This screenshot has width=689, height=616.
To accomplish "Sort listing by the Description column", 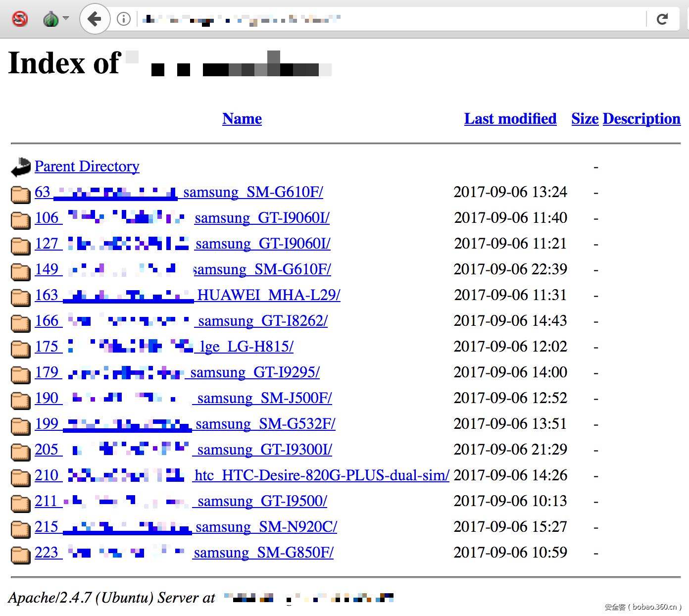I will pyautogui.click(x=641, y=119).
